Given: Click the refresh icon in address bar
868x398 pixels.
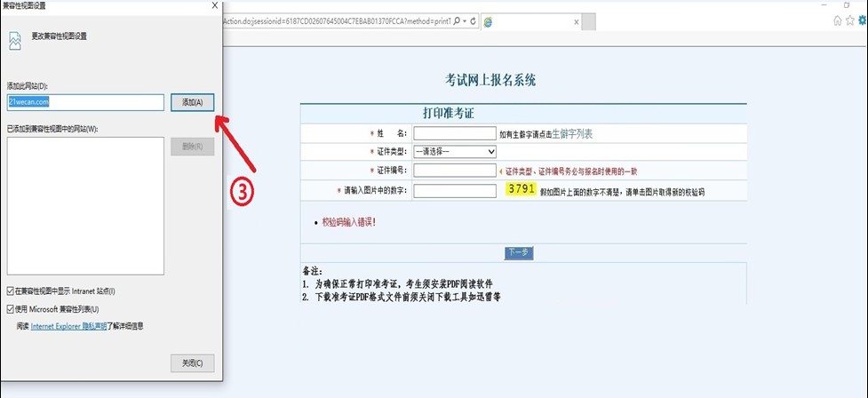Looking at the screenshot, I should 471,20.
